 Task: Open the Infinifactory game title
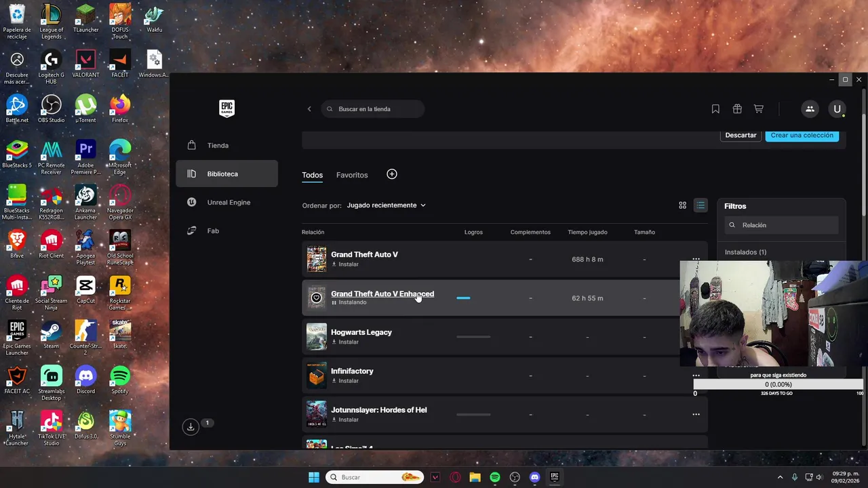click(x=352, y=371)
